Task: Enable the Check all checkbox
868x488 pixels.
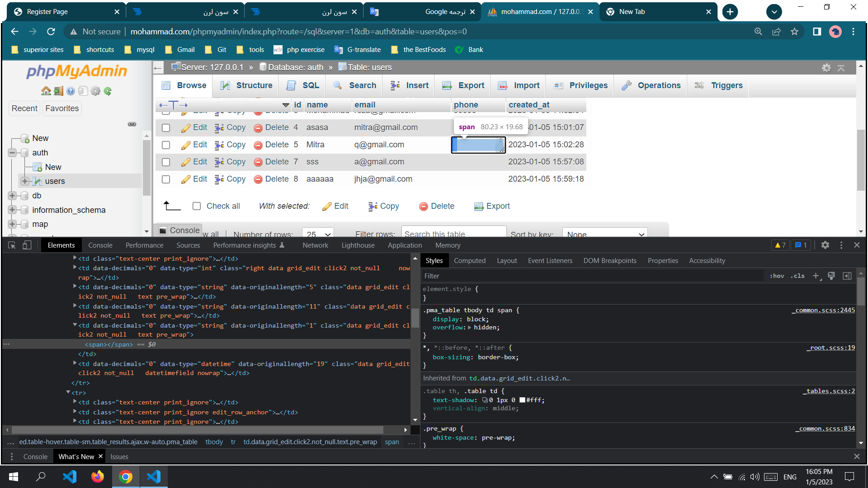Action: (x=197, y=206)
